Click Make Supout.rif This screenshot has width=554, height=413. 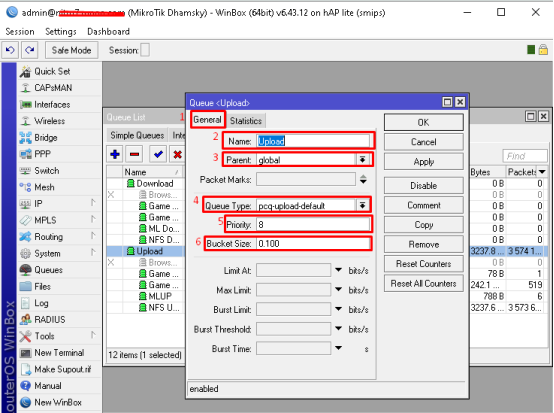pyautogui.click(x=62, y=369)
